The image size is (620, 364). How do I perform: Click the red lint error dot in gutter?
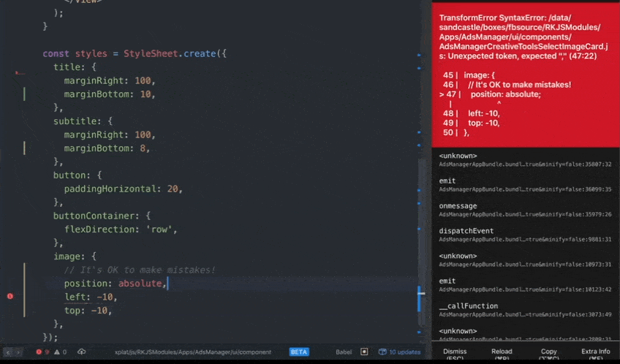pos(10,296)
